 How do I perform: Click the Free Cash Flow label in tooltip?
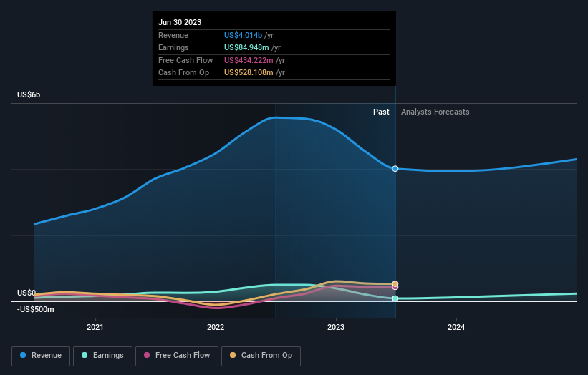tap(185, 60)
